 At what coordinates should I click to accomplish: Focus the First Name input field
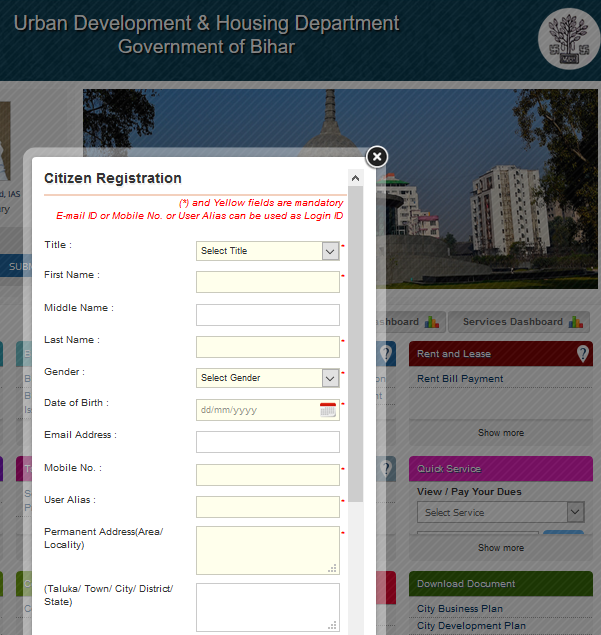[267, 282]
